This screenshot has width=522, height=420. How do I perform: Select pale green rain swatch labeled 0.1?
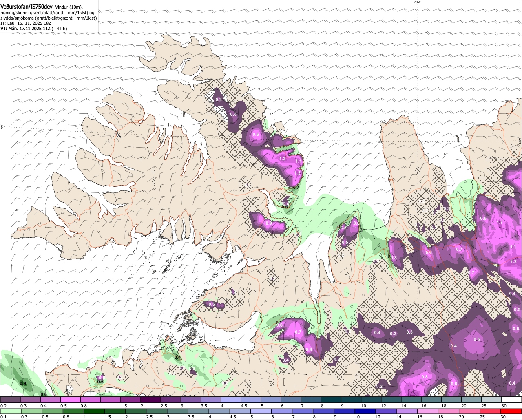click(10, 411)
